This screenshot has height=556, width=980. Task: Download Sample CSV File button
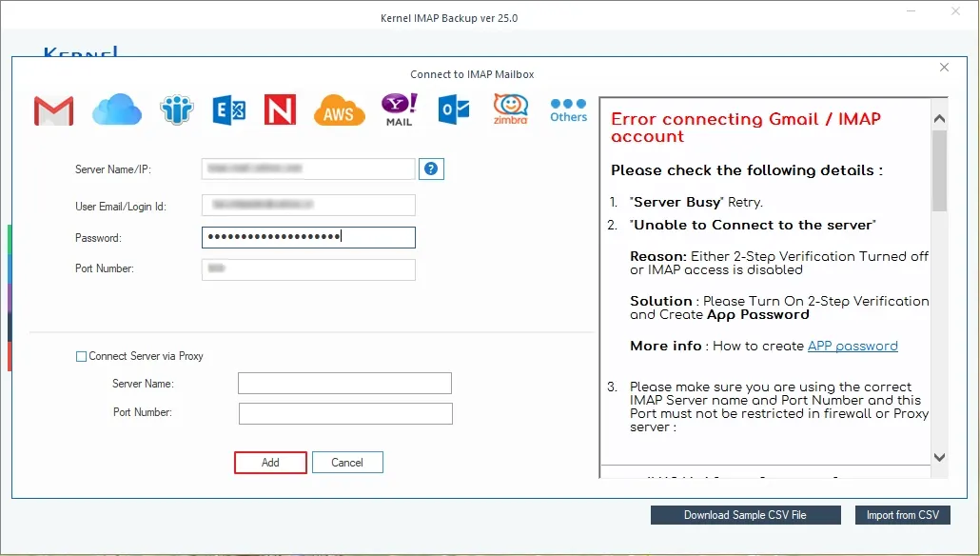[745, 515]
